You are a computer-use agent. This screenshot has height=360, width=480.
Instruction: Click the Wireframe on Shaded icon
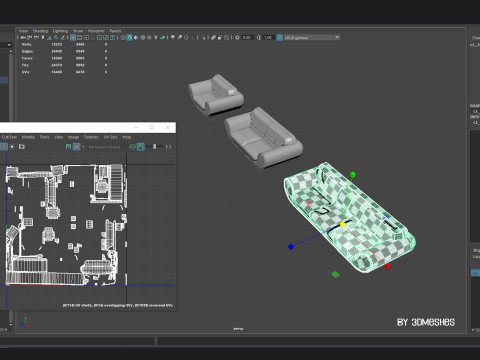coord(143,38)
